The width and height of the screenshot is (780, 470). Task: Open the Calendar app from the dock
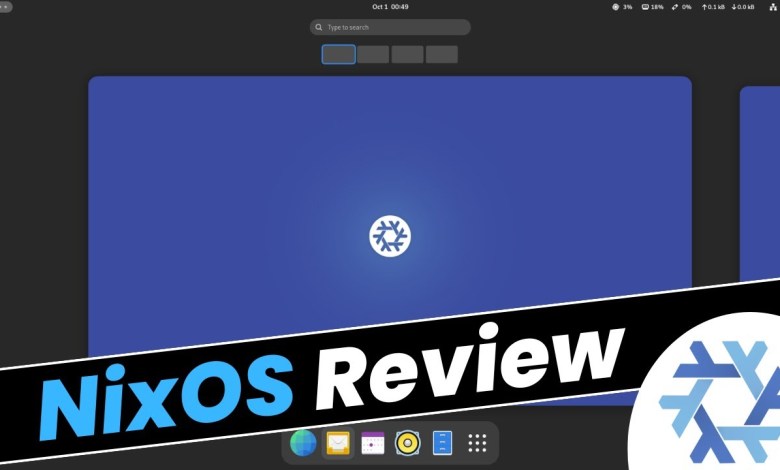point(373,443)
